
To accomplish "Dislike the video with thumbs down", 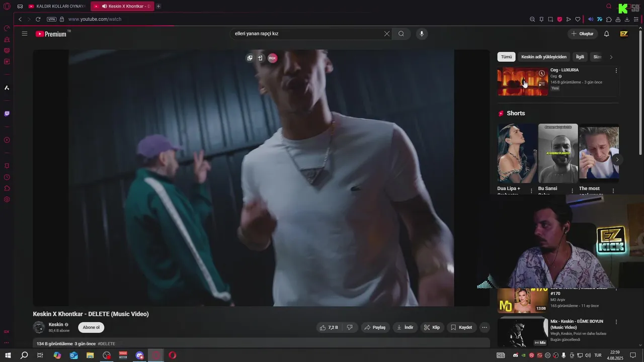I will pyautogui.click(x=350, y=327).
